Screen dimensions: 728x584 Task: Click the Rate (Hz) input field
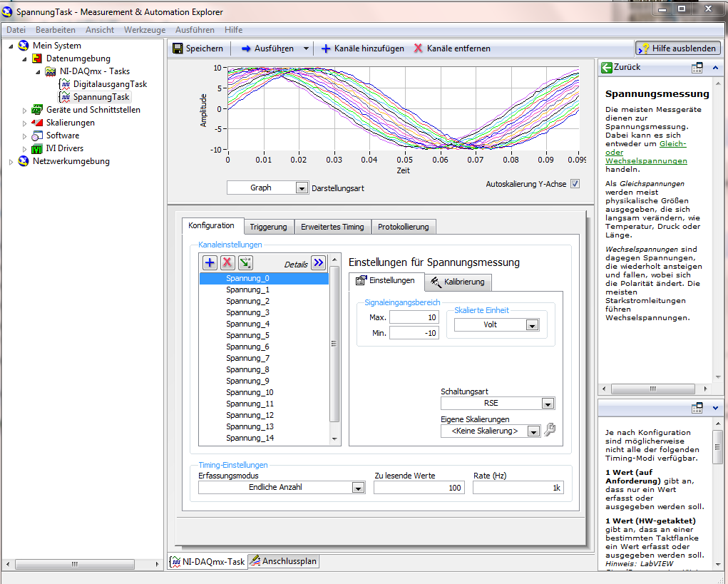point(518,488)
